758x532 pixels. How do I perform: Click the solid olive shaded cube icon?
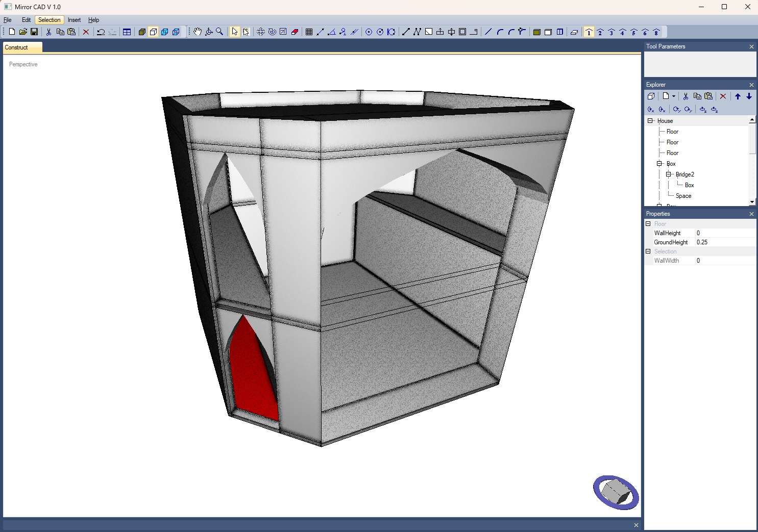[x=142, y=32]
